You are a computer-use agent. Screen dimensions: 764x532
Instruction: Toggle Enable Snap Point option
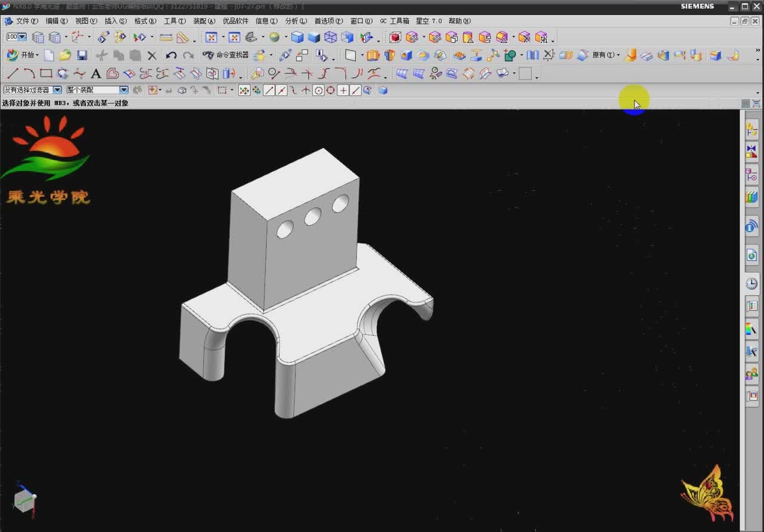coord(244,91)
